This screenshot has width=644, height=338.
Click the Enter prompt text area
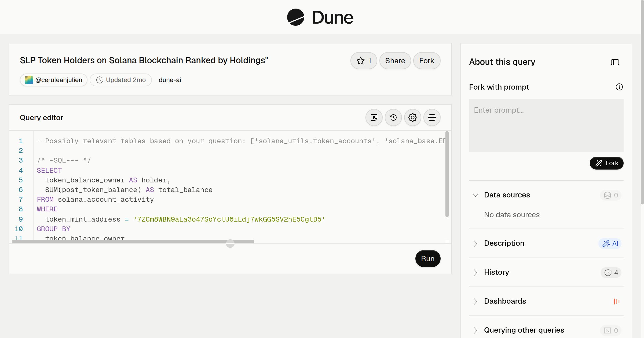pos(546,126)
